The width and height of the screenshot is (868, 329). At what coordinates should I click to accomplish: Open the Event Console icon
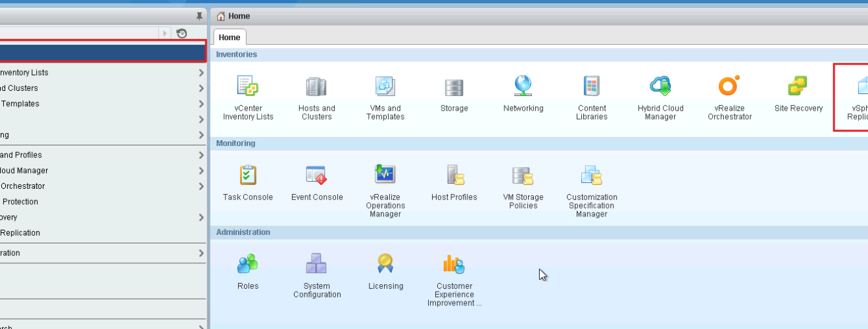click(x=316, y=175)
